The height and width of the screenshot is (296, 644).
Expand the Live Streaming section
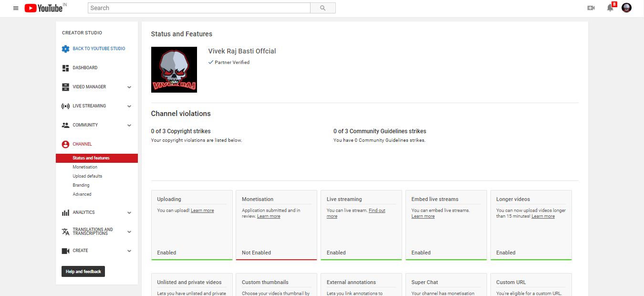pyautogui.click(x=129, y=106)
